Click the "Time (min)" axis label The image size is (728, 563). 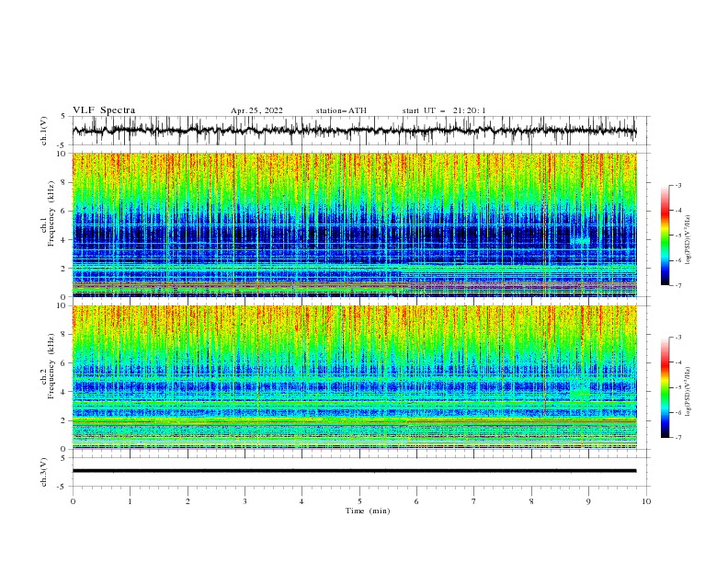click(368, 511)
